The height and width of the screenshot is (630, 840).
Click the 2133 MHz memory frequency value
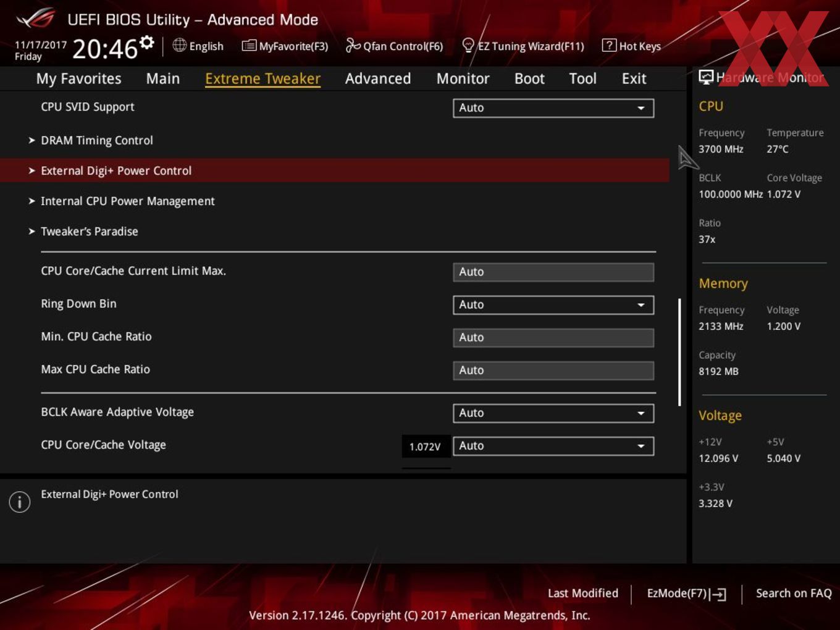click(721, 326)
